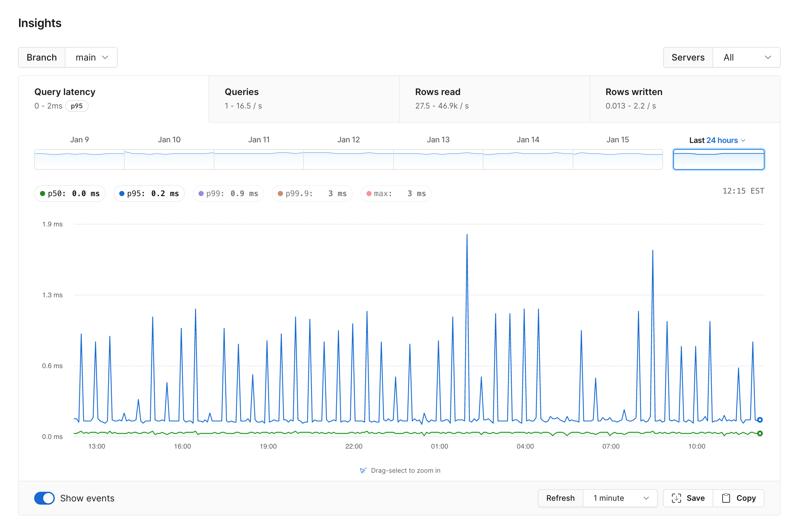Open the Servers All dropdown

[746, 57]
